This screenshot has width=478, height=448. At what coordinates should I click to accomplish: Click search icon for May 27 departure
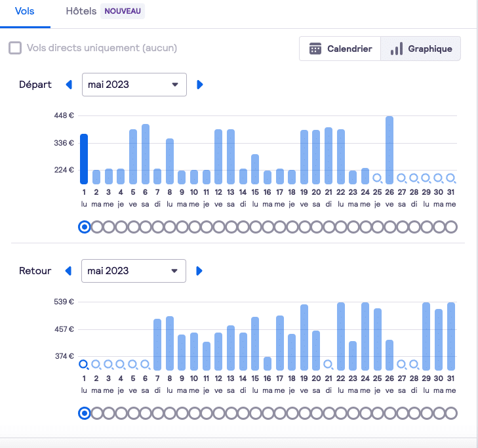pyautogui.click(x=401, y=178)
